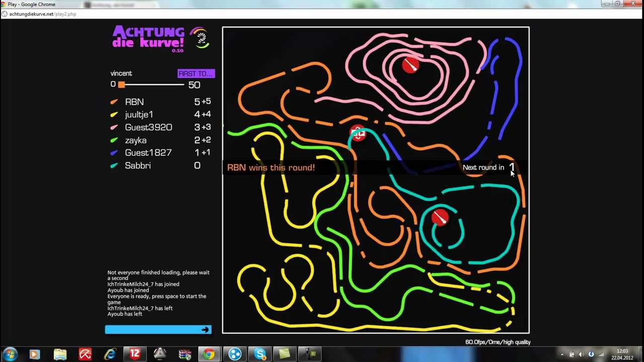Click Sabbri's cyan color marker
The image size is (644, 362).
coord(114,165)
